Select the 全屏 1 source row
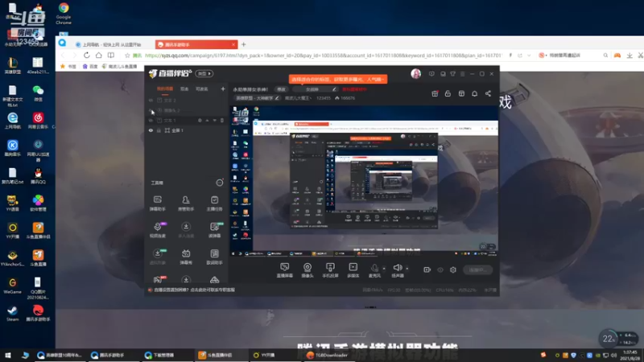644x362 pixels. click(x=186, y=130)
